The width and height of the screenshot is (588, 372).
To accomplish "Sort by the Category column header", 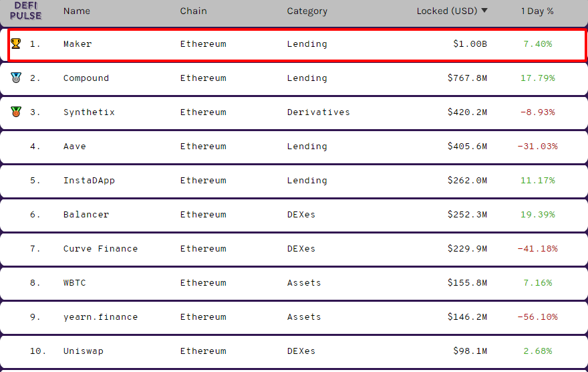I will click(307, 11).
